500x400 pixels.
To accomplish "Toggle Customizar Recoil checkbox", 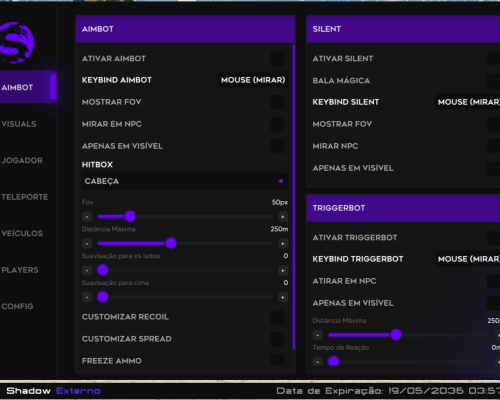I will 277,317.
